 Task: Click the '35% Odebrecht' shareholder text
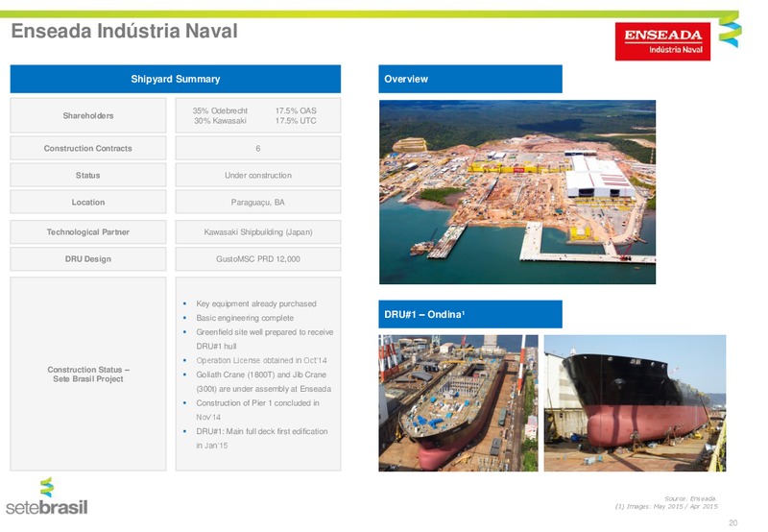220,110
